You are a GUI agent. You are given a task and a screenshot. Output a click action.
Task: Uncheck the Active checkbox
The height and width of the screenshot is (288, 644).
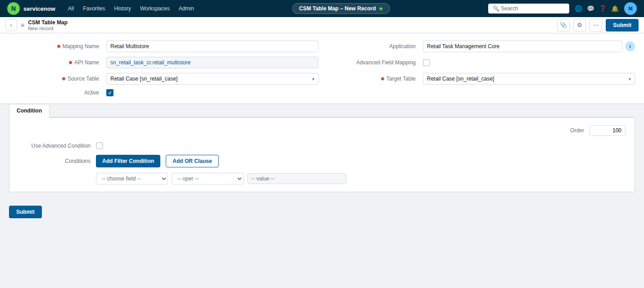(110, 93)
